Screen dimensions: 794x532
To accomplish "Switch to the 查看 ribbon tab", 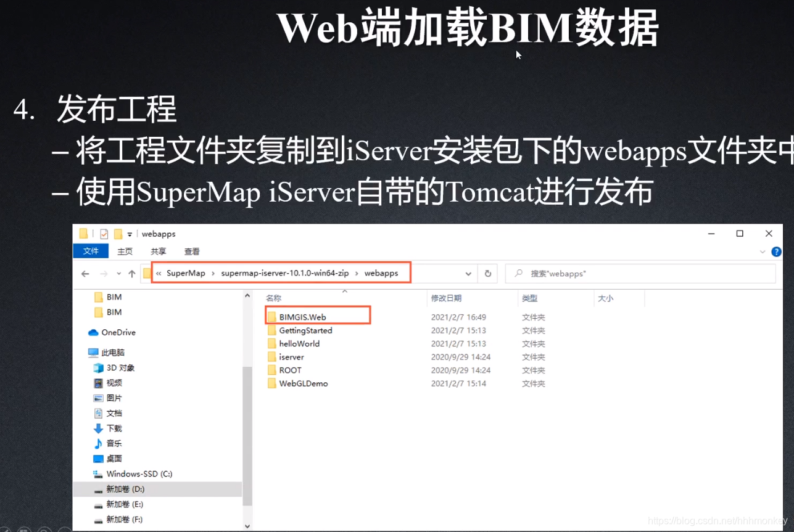I will coord(192,252).
